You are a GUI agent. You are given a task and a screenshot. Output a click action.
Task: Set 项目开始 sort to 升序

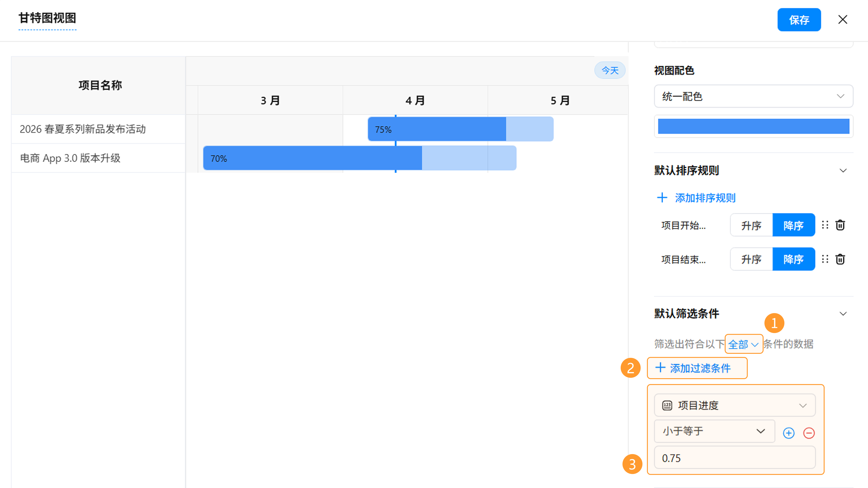tap(751, 225)
